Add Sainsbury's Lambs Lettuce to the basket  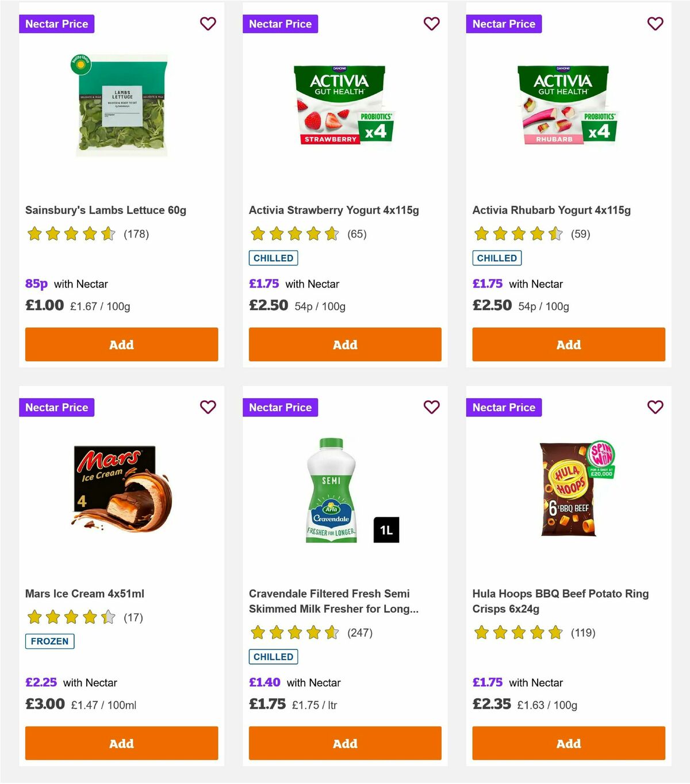pyautogui.click(x=121, y=345)
